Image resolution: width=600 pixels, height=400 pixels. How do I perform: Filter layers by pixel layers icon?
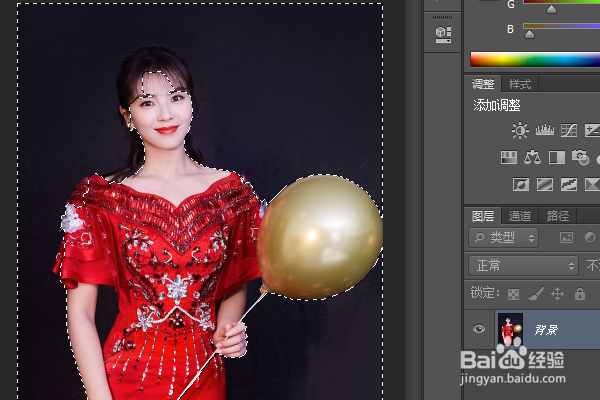(566, 238)
